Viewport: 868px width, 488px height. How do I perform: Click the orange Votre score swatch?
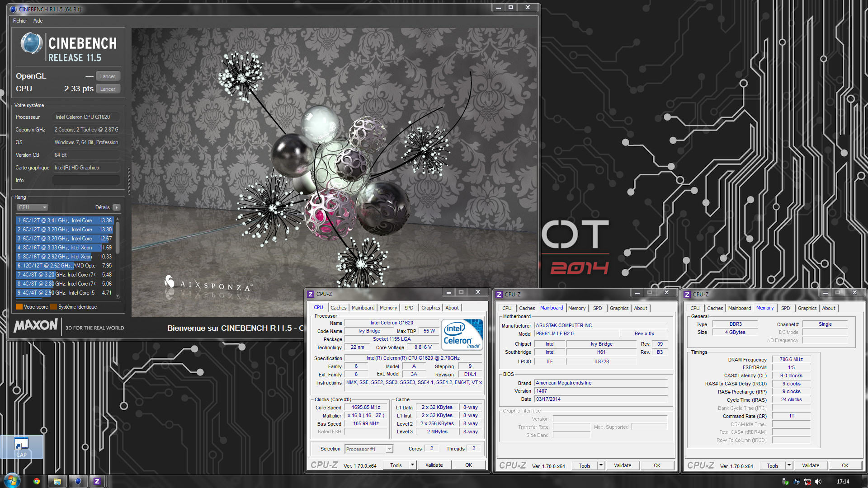click(19, 307)
